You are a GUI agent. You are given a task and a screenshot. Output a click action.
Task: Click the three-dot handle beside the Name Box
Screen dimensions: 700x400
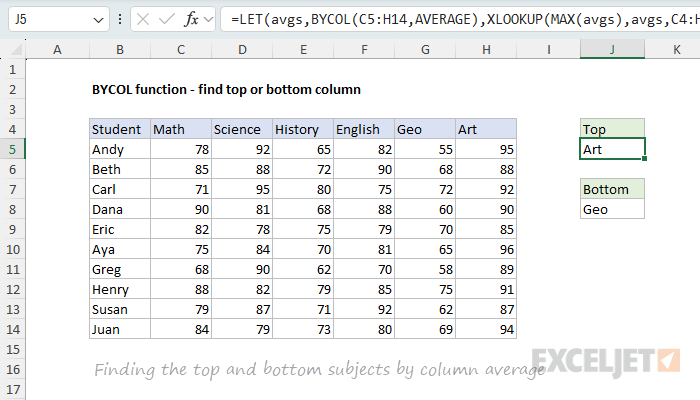click(x=120, y=19)
